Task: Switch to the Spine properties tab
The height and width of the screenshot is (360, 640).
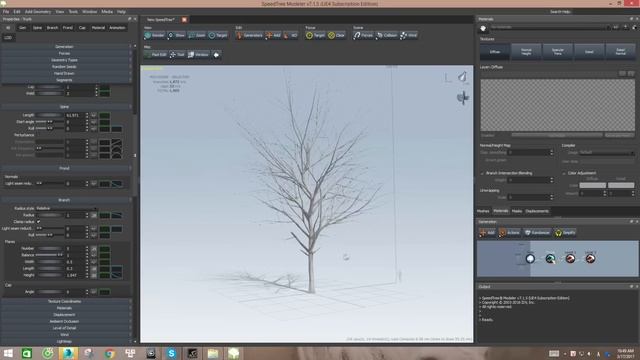Action: click(x=37, y=28)
